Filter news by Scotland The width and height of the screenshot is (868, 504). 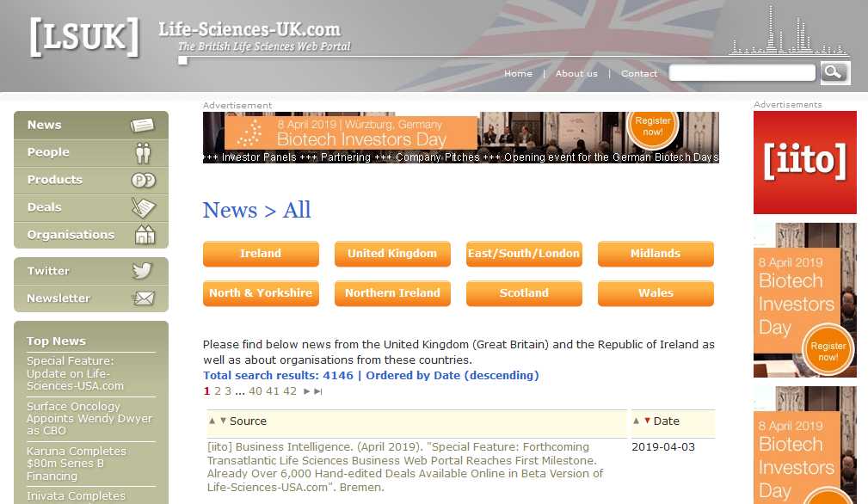click(524, 293)
